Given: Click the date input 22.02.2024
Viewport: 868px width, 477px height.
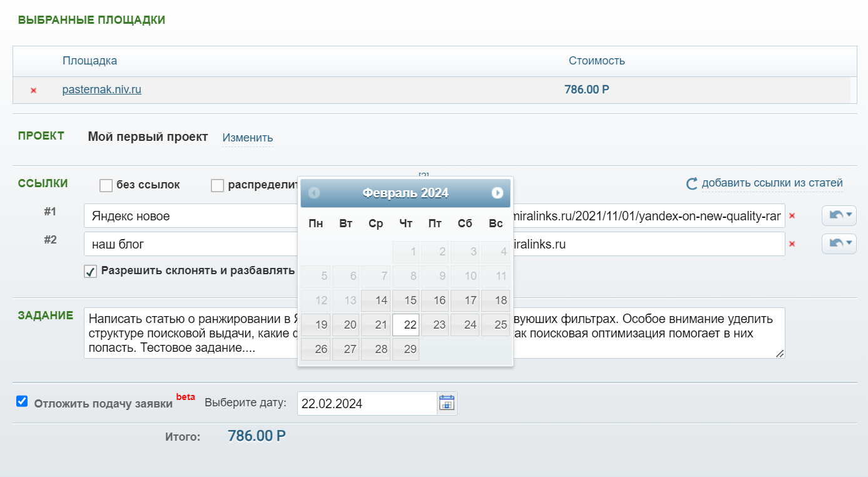Looking at the screenshot, I should (367, 404).
